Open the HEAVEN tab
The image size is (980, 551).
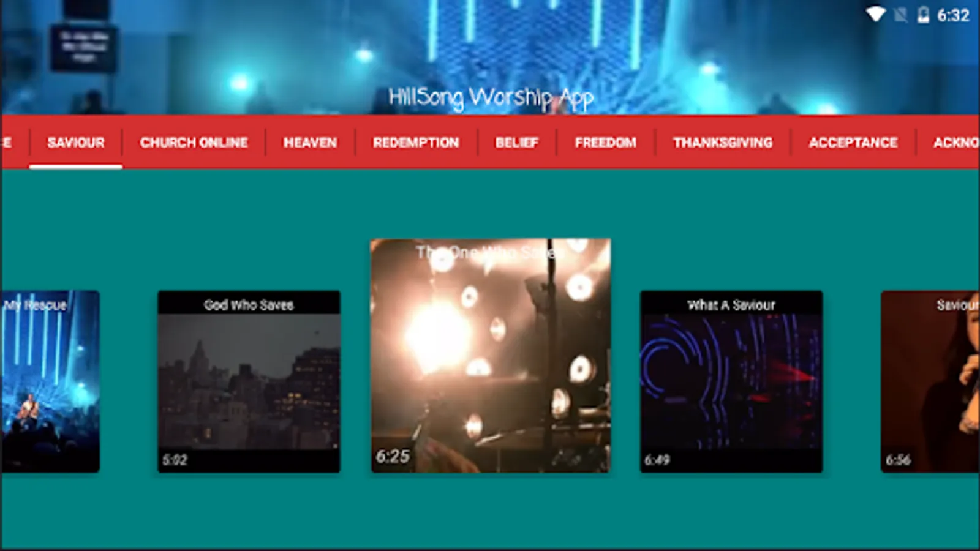[x=310, y=143]
